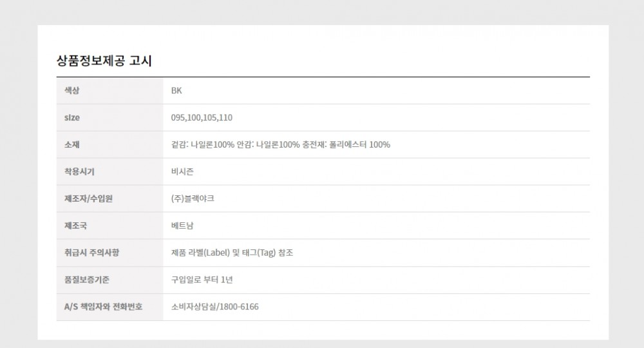The width and height of the screenshot is (644, 348).
Task: Select the 소재 row label
Action: (72, 144)
